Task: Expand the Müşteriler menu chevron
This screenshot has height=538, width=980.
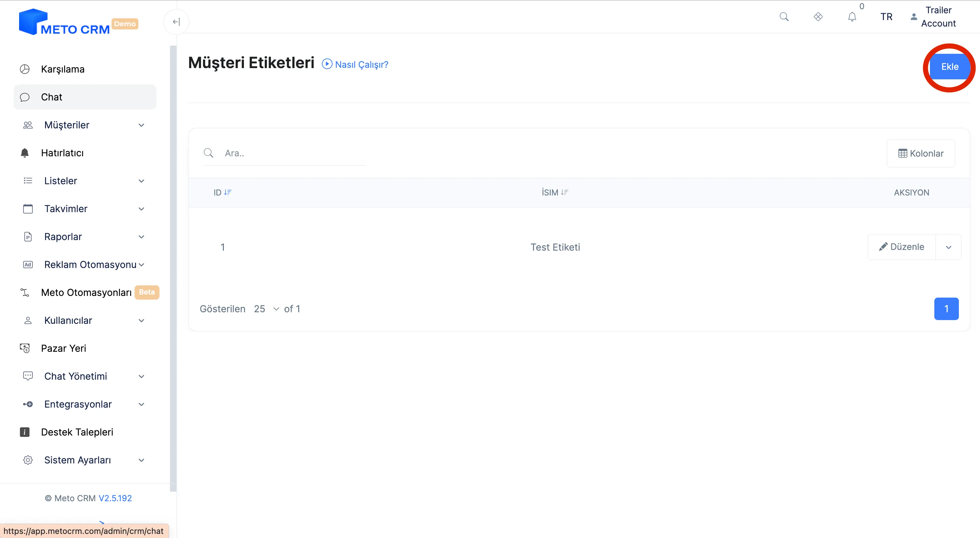Action: [141, 125]
